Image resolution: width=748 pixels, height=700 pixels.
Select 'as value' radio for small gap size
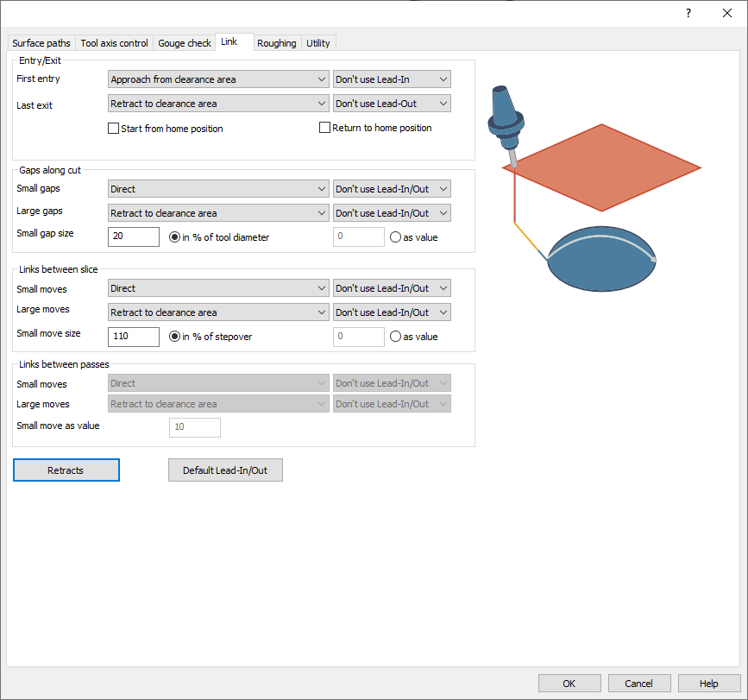pyautogui.click(x=396, y=237)
